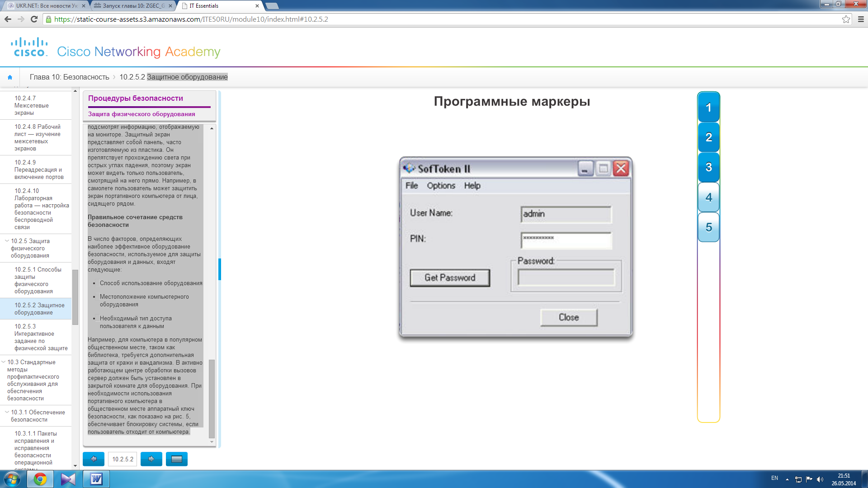Click sidebar scrollbar up arrow
Viewport: 868px width, 488px height.
point(75,91)
